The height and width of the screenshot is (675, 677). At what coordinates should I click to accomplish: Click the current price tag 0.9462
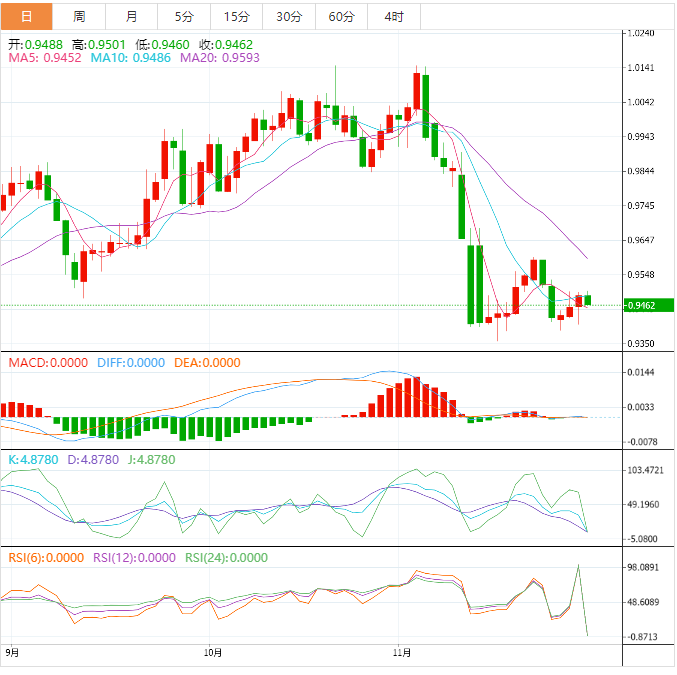click(x=640, y=305)
